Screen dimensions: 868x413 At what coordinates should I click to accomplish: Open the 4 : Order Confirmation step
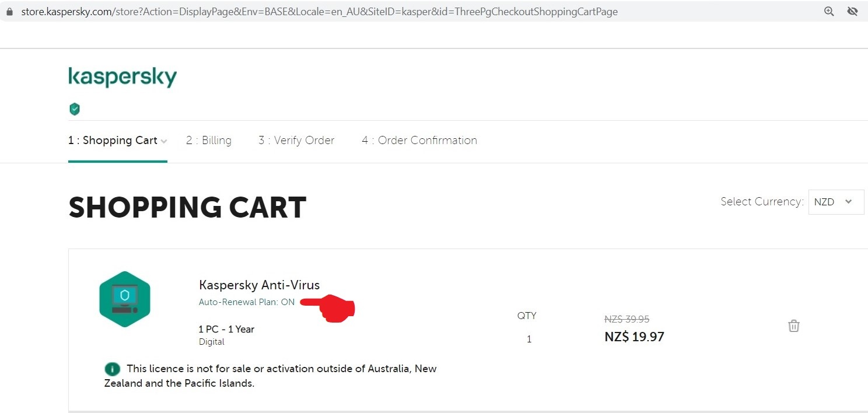pyautogui.click(x=419, y=141)
